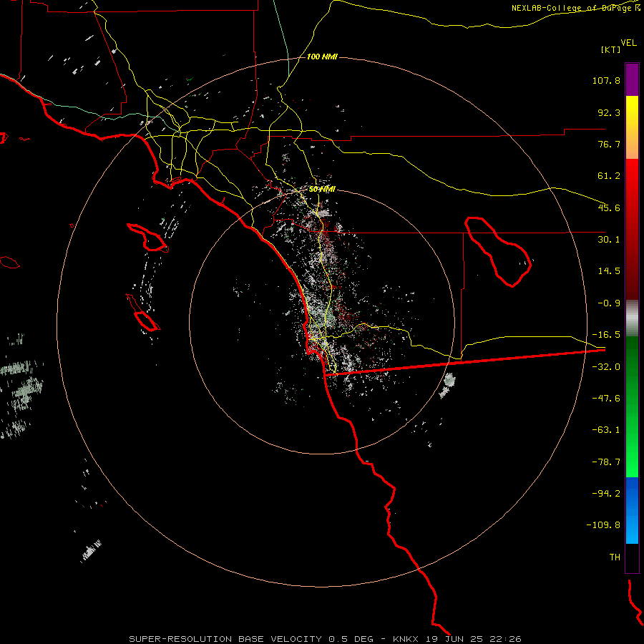The image size is (644, 644).
Task: Click the 30.1 velocity scale value
Action: click(609, 240)
